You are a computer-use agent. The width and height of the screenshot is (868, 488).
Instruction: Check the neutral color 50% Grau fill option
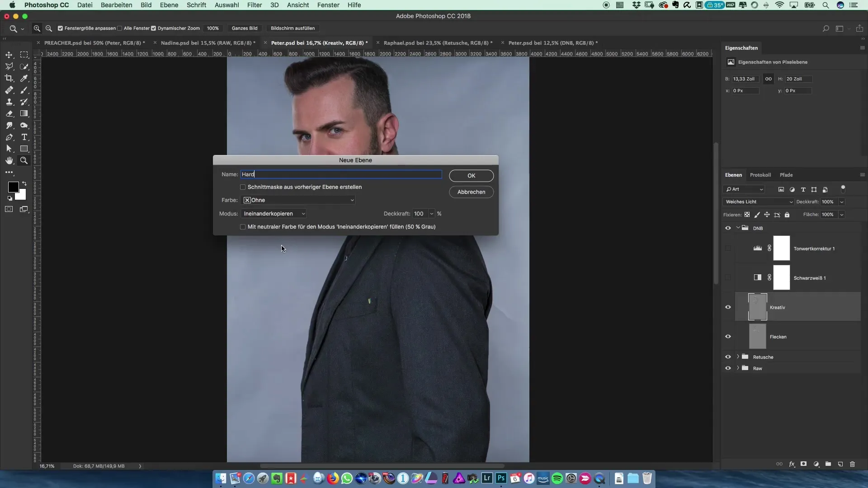[x=243, y=227]
